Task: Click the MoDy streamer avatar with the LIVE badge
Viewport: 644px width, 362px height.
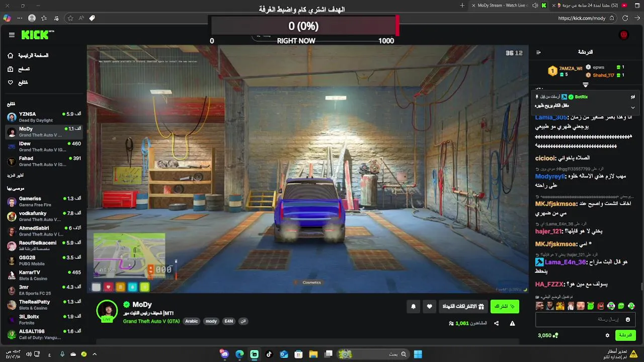Action: (x=107, y=311)
